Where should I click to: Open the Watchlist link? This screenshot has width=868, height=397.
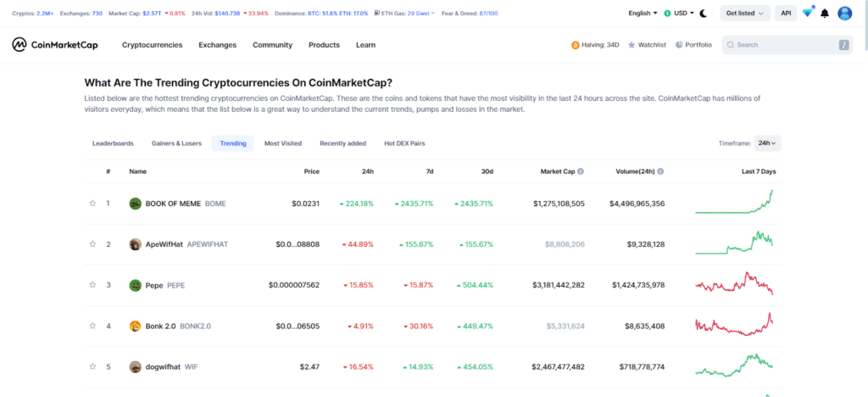pyautogui.click(x=647, y=45)
